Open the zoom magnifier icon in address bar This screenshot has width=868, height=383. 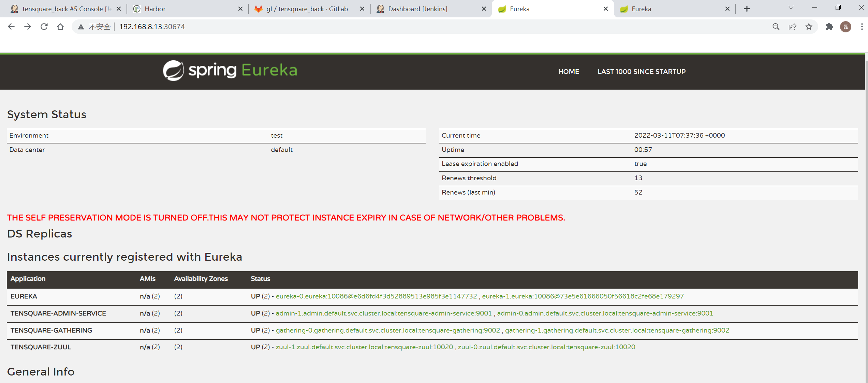pos(776,27)
